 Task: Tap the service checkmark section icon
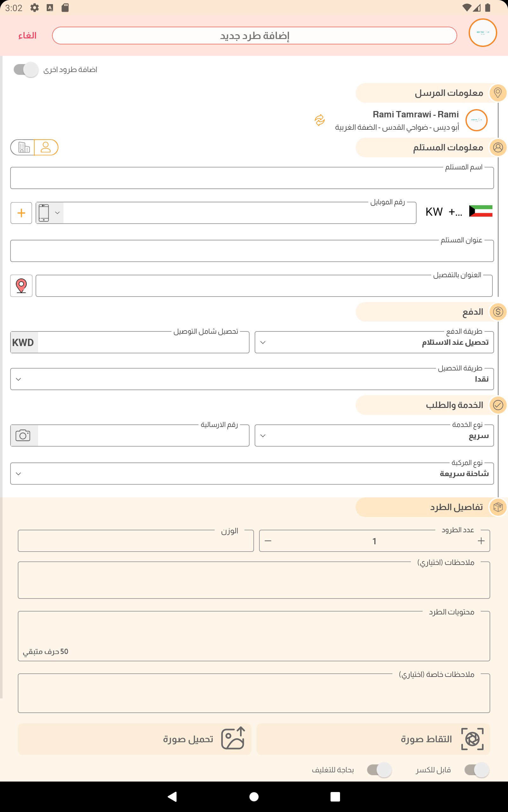498,405
